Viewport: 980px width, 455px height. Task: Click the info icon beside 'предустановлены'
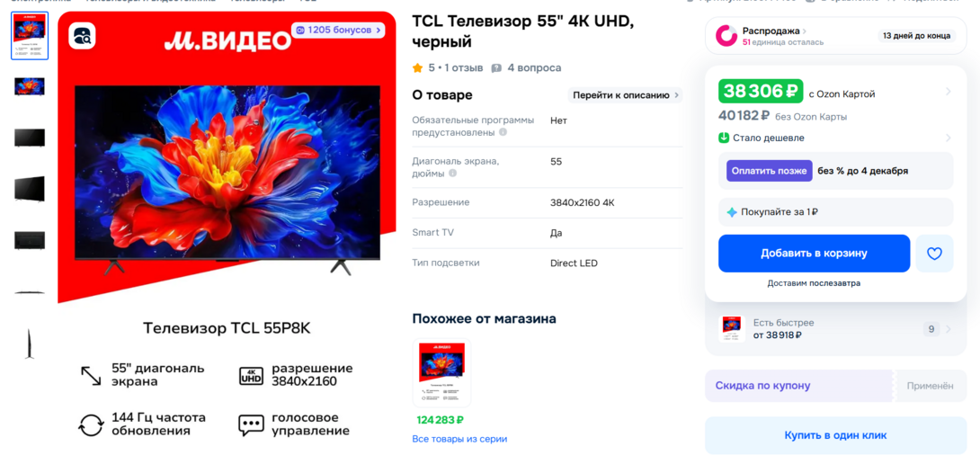(x=503, y=132)
